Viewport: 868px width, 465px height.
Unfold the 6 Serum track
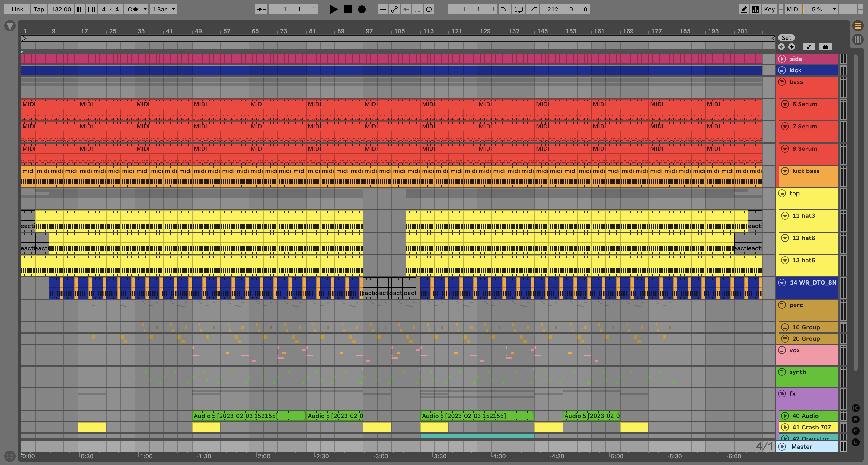[785, 104]
